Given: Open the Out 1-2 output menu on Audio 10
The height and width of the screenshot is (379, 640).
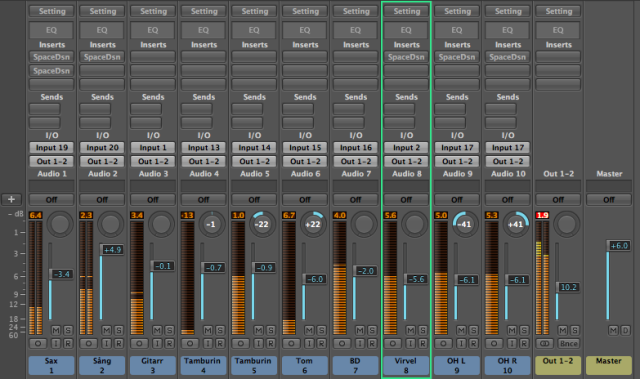Looking at the screenshot, I should coord(508,162).
